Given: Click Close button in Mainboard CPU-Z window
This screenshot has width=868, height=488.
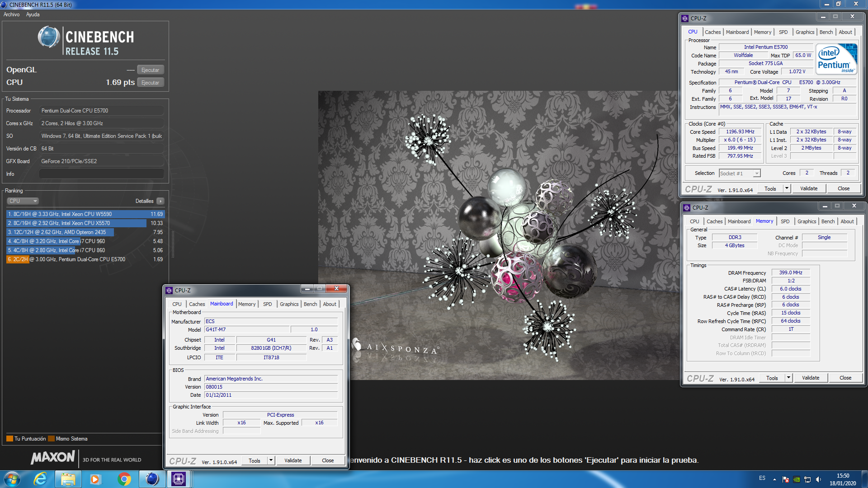Looking at the screenshot, I should (328, 460).
